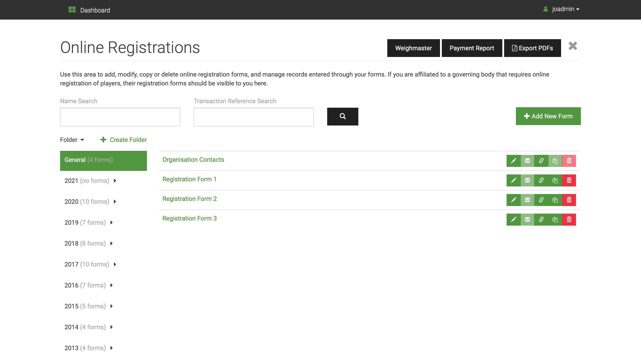This screenshot has height=364, width=641.
Task: Expand the 2018 folder arrow
Action: point(112,243)
